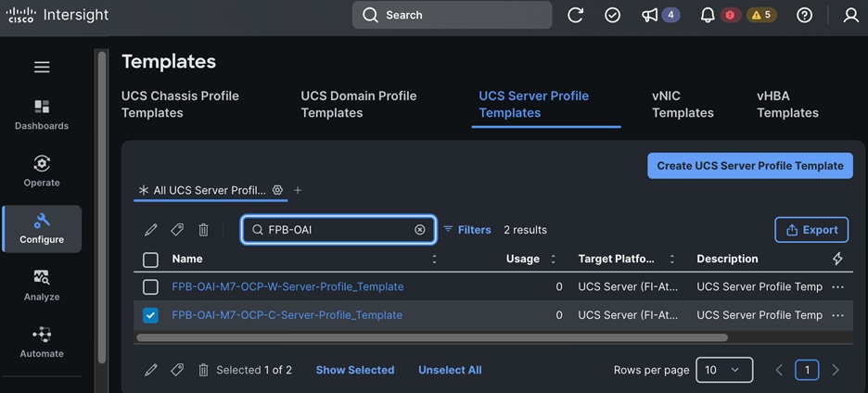Viewport: 868px width, 393px height.
Task: Open the help question mark menu
Action: click(x=804, y=15)
